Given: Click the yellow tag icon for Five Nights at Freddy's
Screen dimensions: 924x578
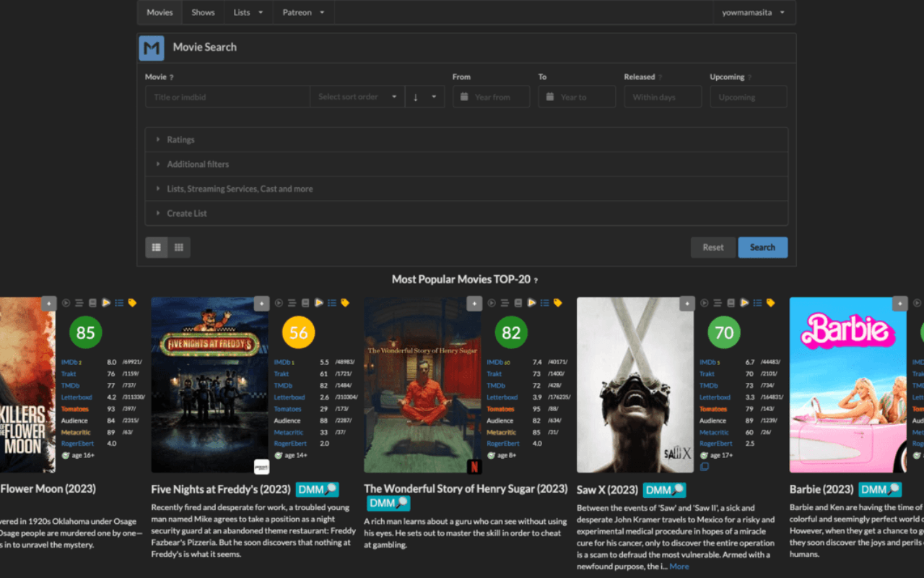Looking at the screenshot, I should tap(345, 303).
